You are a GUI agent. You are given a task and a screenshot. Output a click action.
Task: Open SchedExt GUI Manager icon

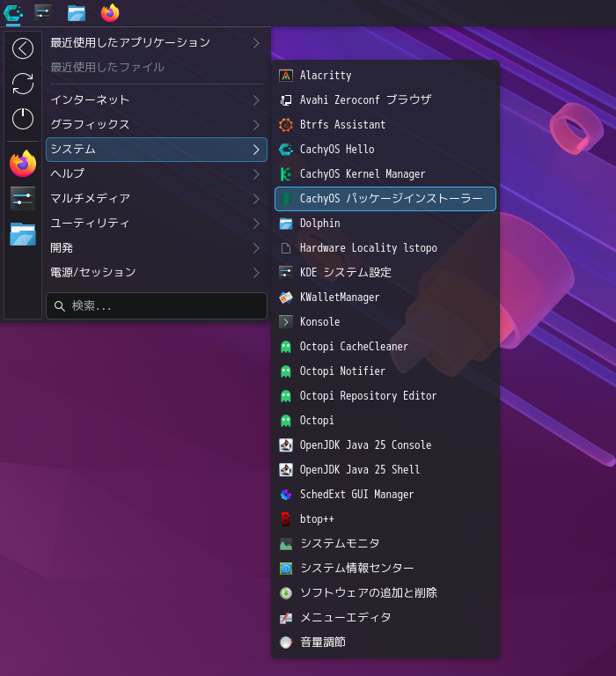286,495
